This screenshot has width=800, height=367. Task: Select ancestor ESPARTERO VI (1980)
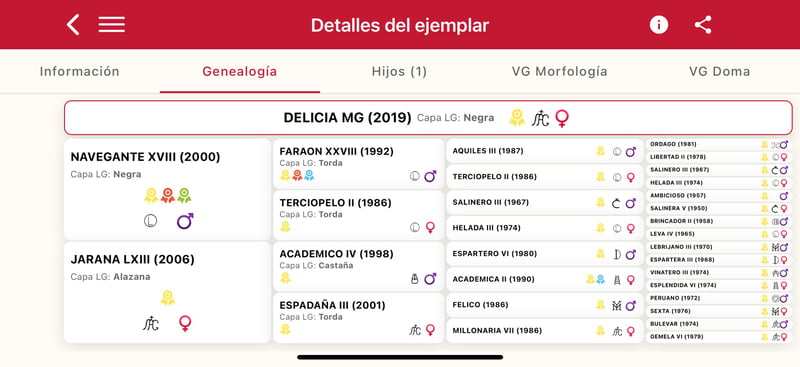click(x=545, y=254)
